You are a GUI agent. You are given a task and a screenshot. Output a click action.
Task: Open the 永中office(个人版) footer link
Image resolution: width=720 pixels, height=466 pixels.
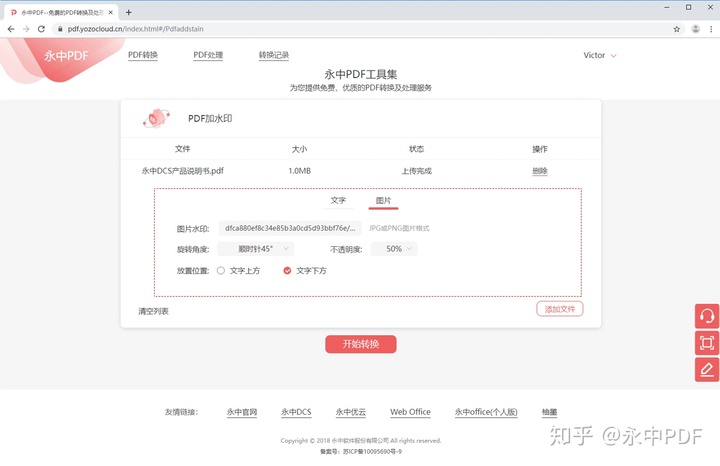click(486, 412)
